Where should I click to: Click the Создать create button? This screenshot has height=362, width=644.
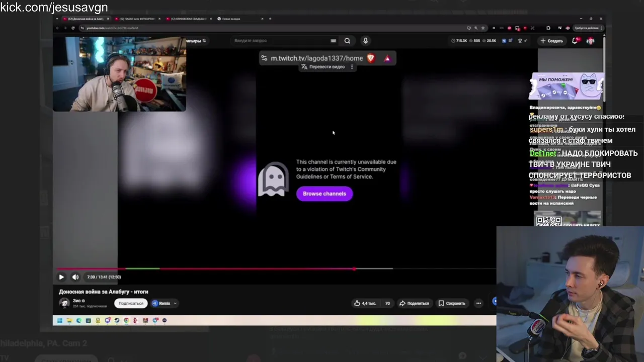[x=552, y=41]
